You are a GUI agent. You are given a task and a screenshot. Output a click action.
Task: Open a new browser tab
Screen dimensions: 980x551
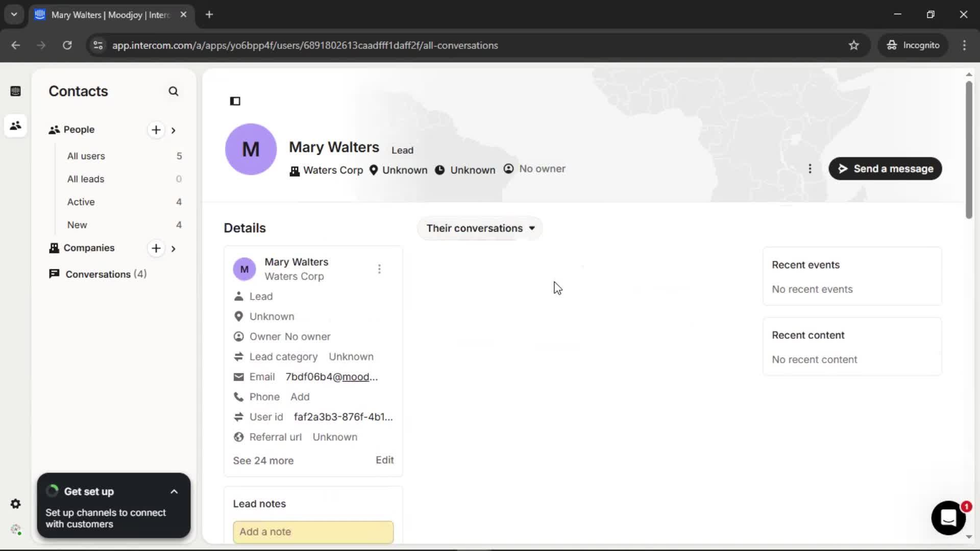[x=209, y=15]
